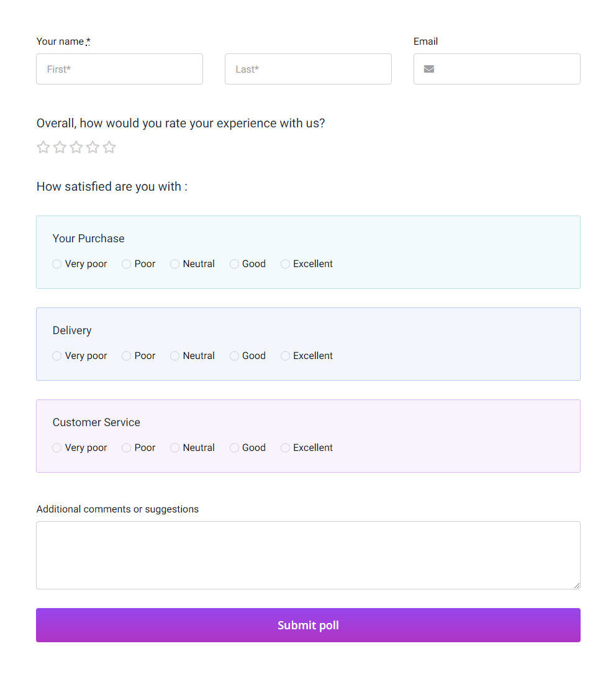Viewport: 616px width, 682px height.
Task: Choose Very poor for Customer Service
Action: (x=57, y=448)
